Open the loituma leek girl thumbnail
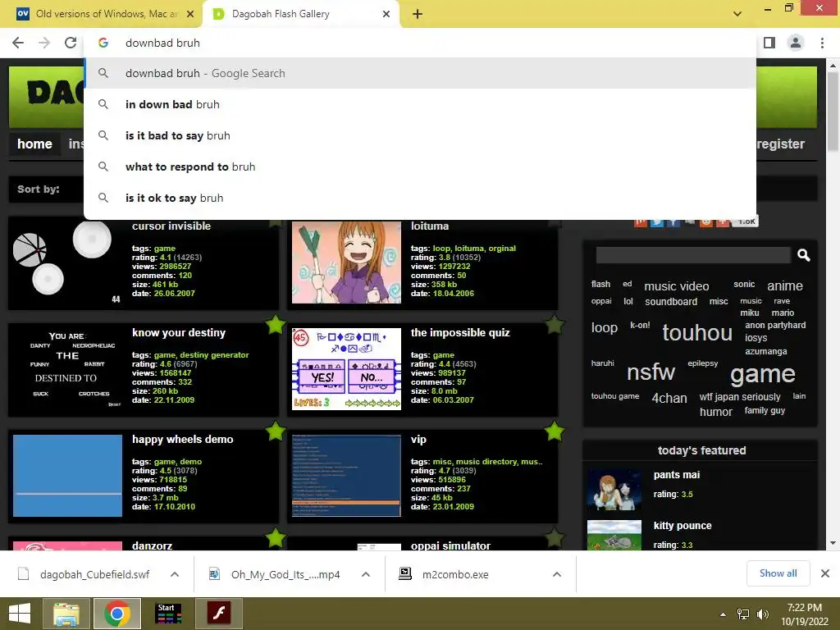The width and height of the screenshot is (840, 630). (347, 262)
